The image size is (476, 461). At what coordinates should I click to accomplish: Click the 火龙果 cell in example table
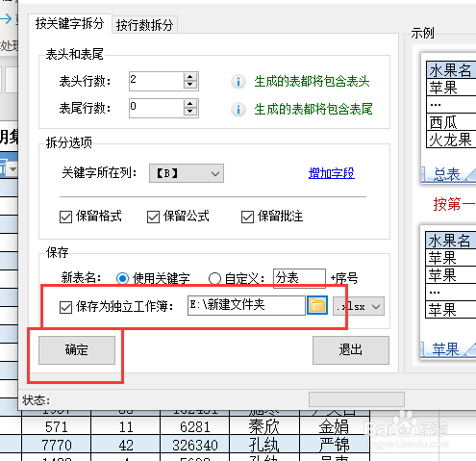451,140
